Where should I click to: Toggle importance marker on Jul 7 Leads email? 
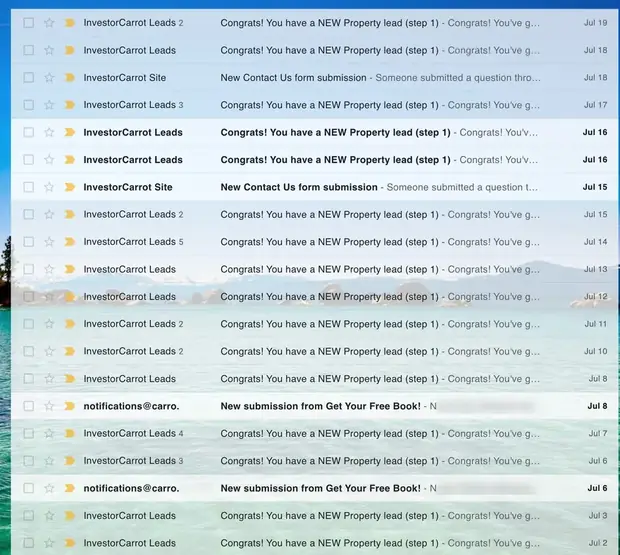click(x=70, y=433)
